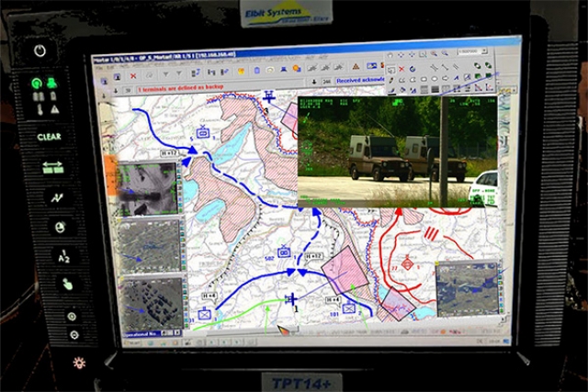Open dropdown arrow right of the drawing palette
The height and width of the screenshot is (392, 588).
[514, 90]
